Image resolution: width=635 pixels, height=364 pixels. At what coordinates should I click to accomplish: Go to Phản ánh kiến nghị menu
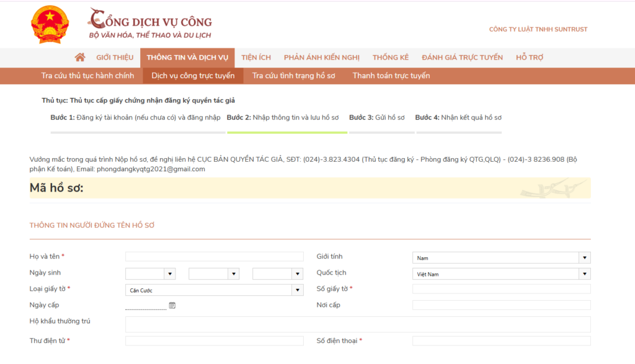[x=321, y=58]
